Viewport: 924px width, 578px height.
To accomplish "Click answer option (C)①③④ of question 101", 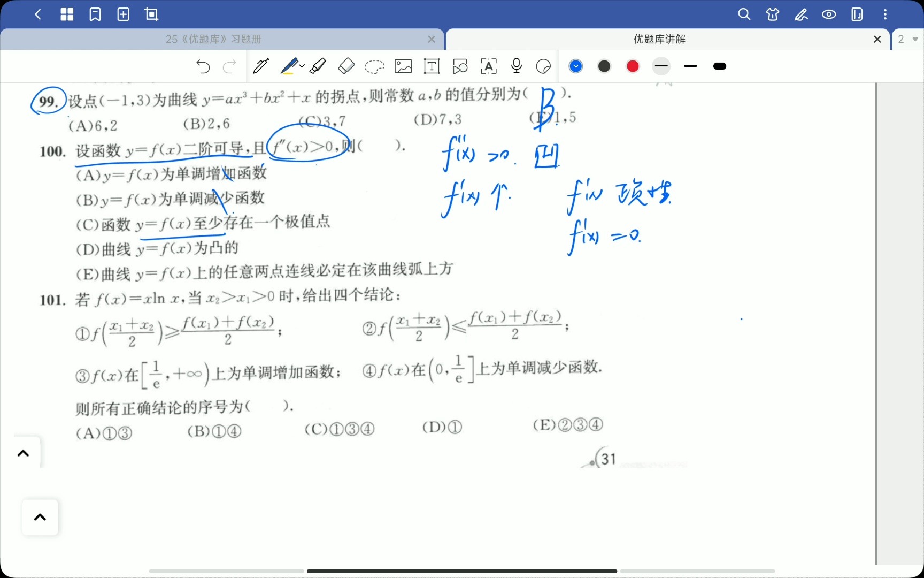I will (x=340, y=429).
